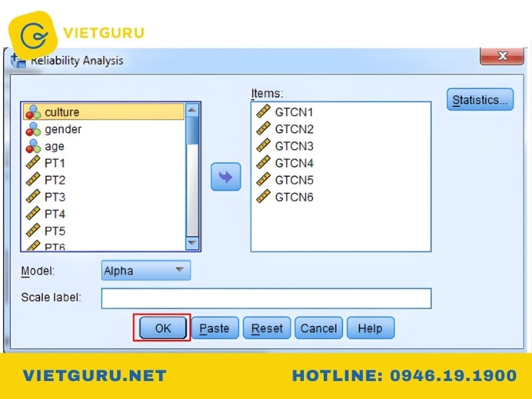532x399 pixels.
Task: Select the PT2 variable name
Action: pyautogui.click(x=55, y=180)
